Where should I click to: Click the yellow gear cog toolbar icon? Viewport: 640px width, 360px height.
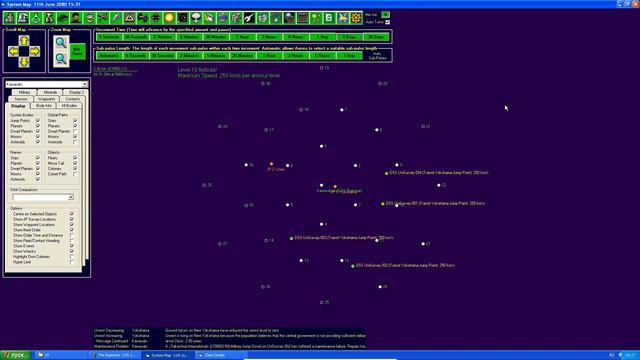[x=356, y=18]
